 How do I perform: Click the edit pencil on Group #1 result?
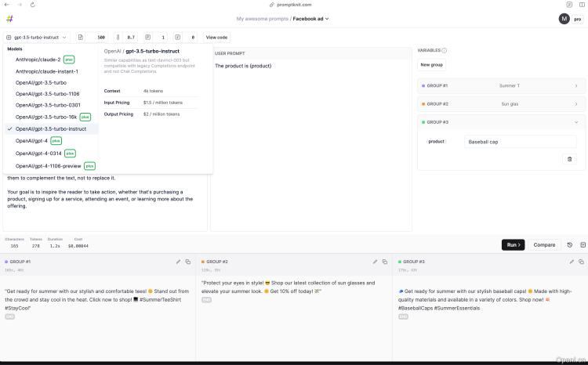[178, 262]
